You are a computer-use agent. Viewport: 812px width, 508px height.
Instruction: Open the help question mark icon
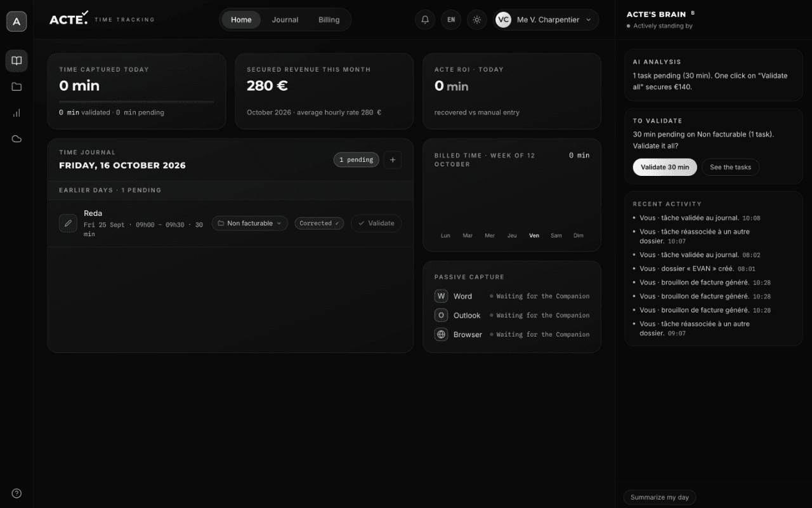point(16,493)
